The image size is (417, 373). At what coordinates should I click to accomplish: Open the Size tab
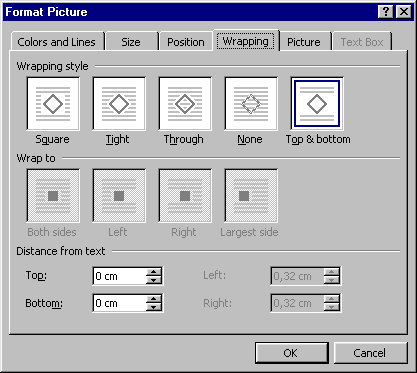click(131, 42)
